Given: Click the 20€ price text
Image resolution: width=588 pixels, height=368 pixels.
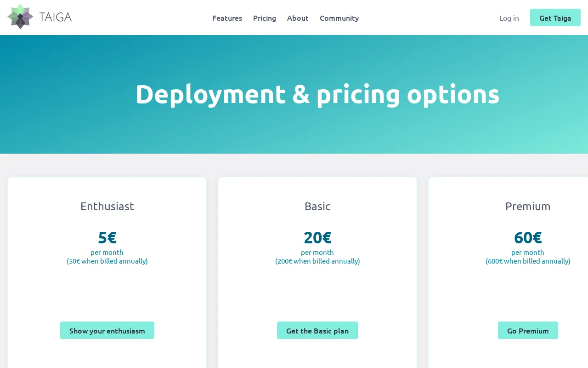Looking at the screenshot, I should pyautogui.click(x=317, y=237).
